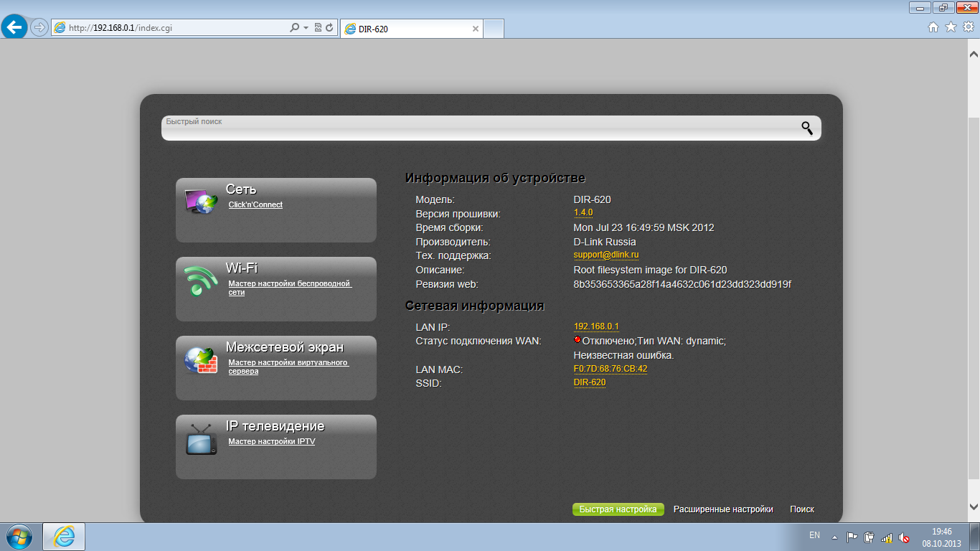Screen dimensions: 980x551
Task: Click the firmware version 1.4.0 link
Action: point(583,213)
